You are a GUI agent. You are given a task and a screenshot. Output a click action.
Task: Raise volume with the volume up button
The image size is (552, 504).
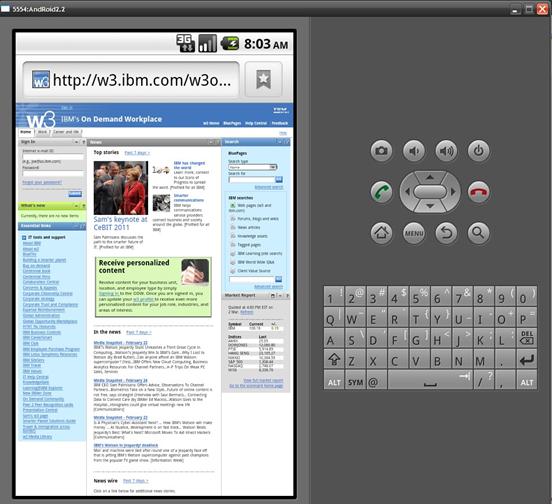pos(446,151)
